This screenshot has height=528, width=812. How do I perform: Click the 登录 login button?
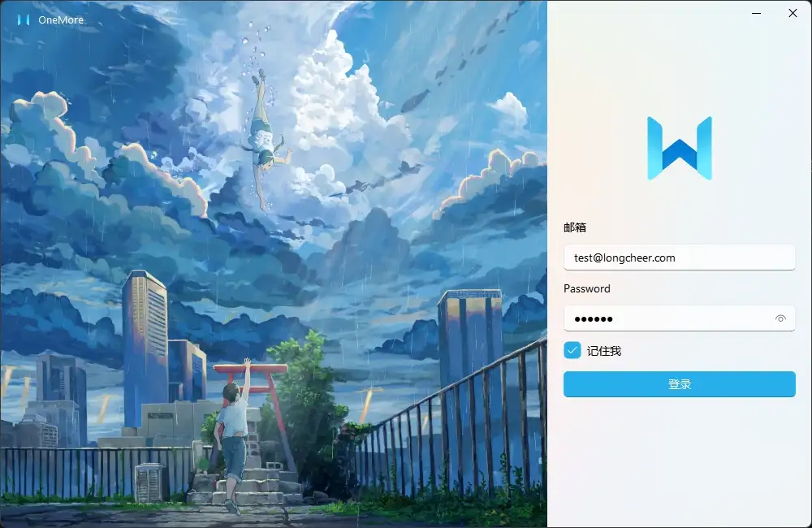pyautogui.click(x=680, y=384)
